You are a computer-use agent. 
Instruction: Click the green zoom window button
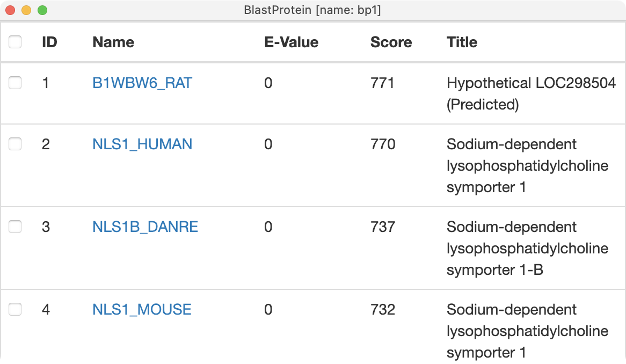coord(42,10)
